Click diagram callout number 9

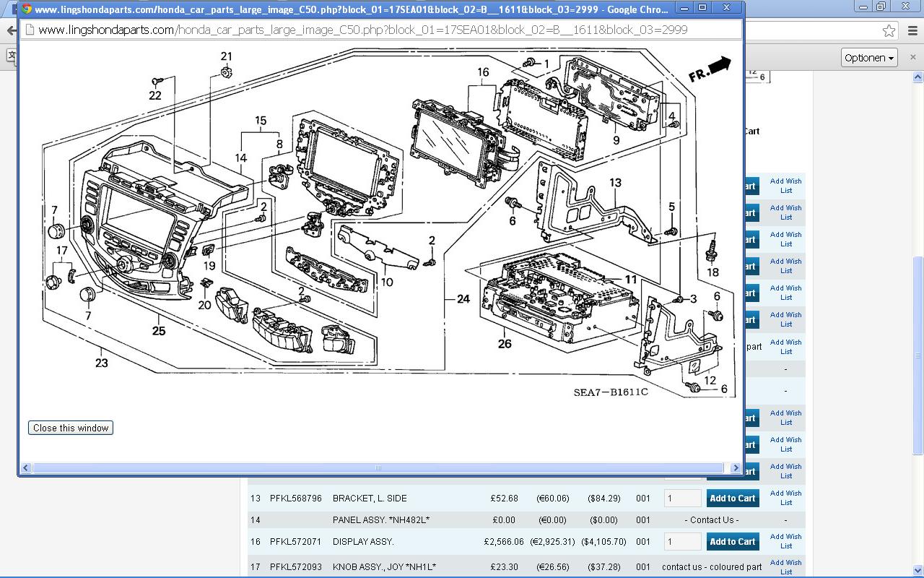pos(616,140)
